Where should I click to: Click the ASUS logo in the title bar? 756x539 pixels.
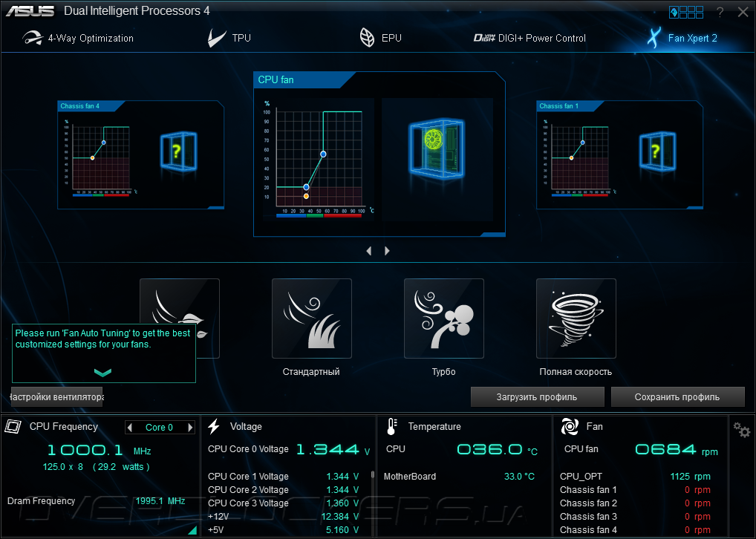click(30, 11)
